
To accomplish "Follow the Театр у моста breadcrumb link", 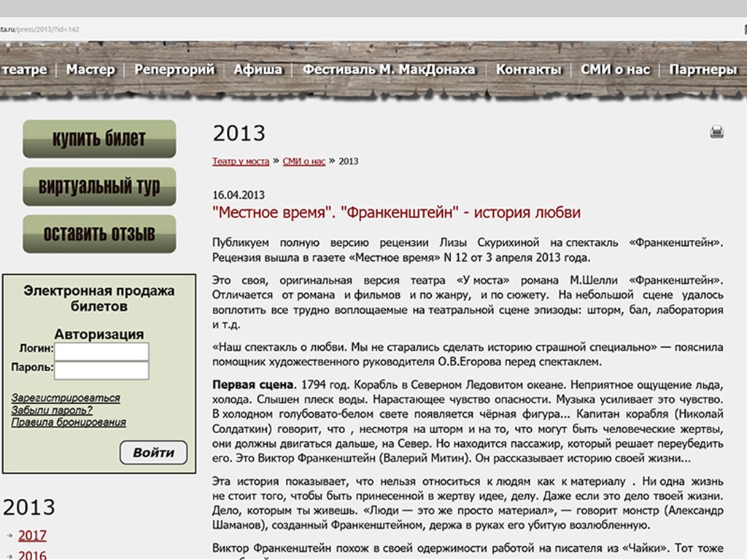I will pyautogui.click(x=241, y=161).
